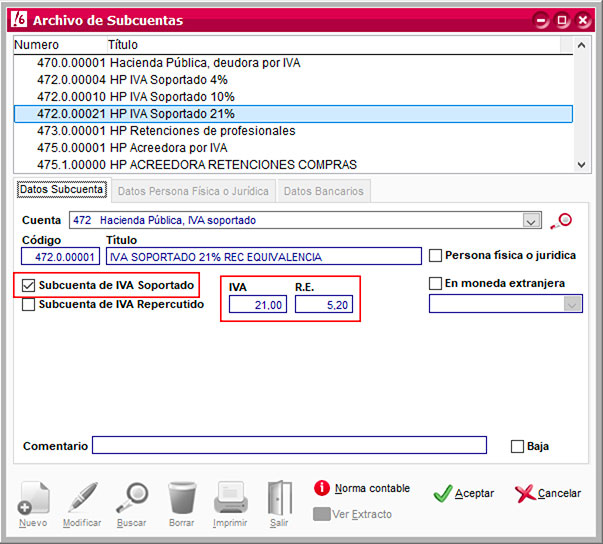Viewport: 603px width, 544px height.
Task: Select row 470.0.00001 Hacienda Pública, deudora por IVA
Action: pos(293,63)
